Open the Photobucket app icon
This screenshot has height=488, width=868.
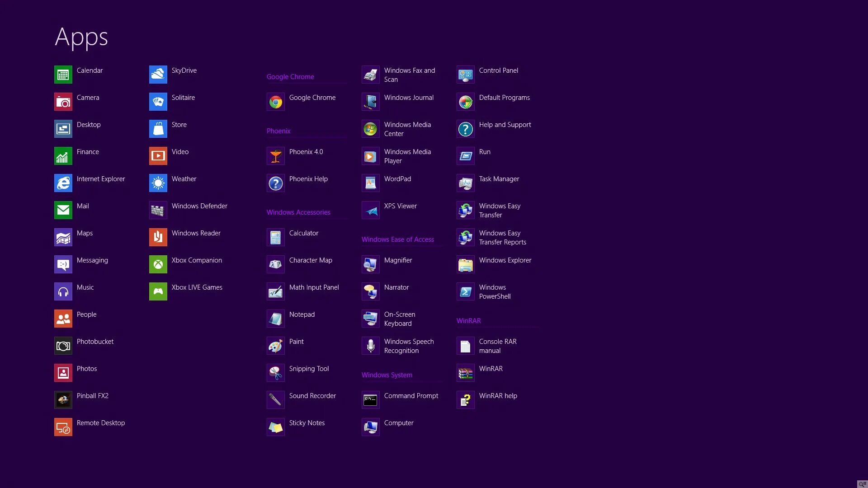pos(63,346)
